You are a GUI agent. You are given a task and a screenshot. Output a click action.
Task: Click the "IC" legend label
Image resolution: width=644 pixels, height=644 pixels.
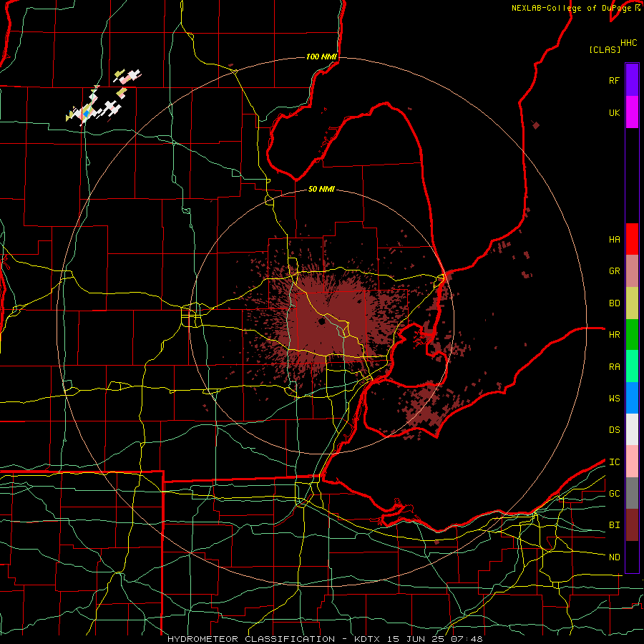coord(614,462)
